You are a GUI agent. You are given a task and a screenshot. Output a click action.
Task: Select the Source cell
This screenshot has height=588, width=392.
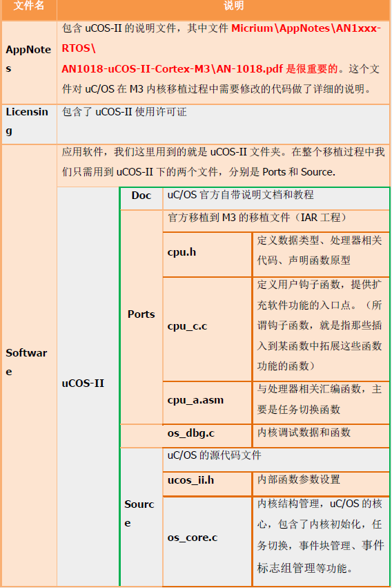click(x=139, y=513)
